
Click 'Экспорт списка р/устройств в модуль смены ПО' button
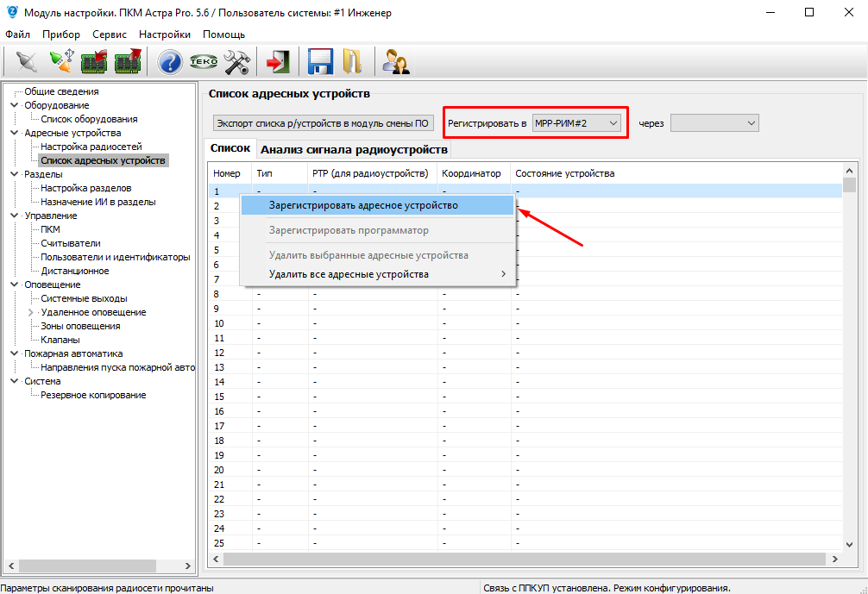click(x=323, y=123)
